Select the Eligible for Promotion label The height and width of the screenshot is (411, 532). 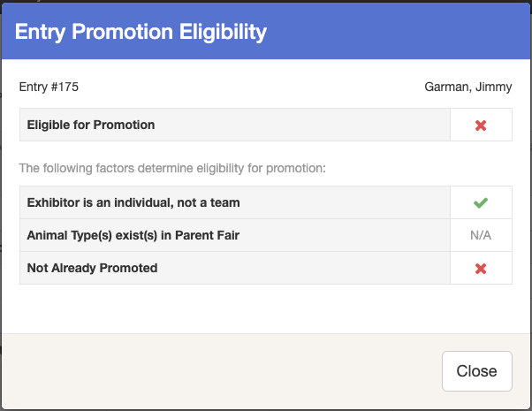coord(91,125)
